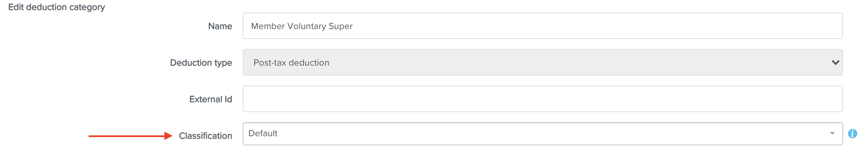Click the "Name" field label

220,26
